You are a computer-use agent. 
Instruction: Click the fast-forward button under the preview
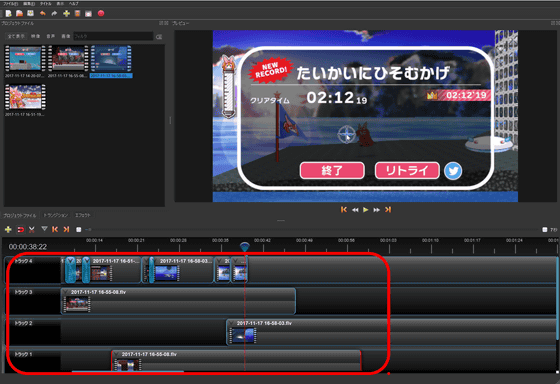[376, 210]
